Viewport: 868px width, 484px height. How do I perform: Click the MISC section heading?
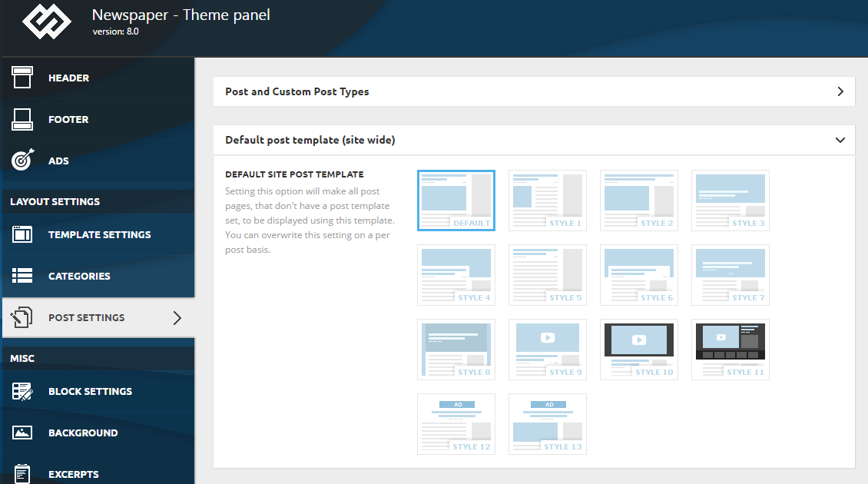click(22, 358)
